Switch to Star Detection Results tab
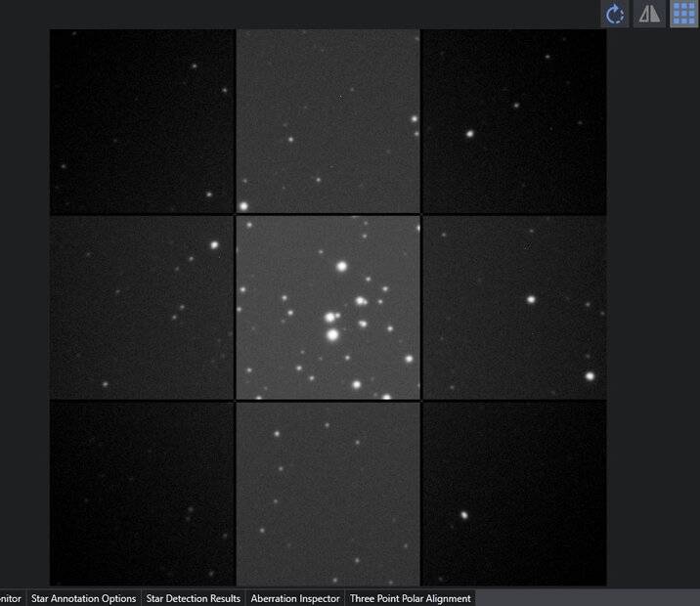The image size is (700, 606). [x=194, y=598]
